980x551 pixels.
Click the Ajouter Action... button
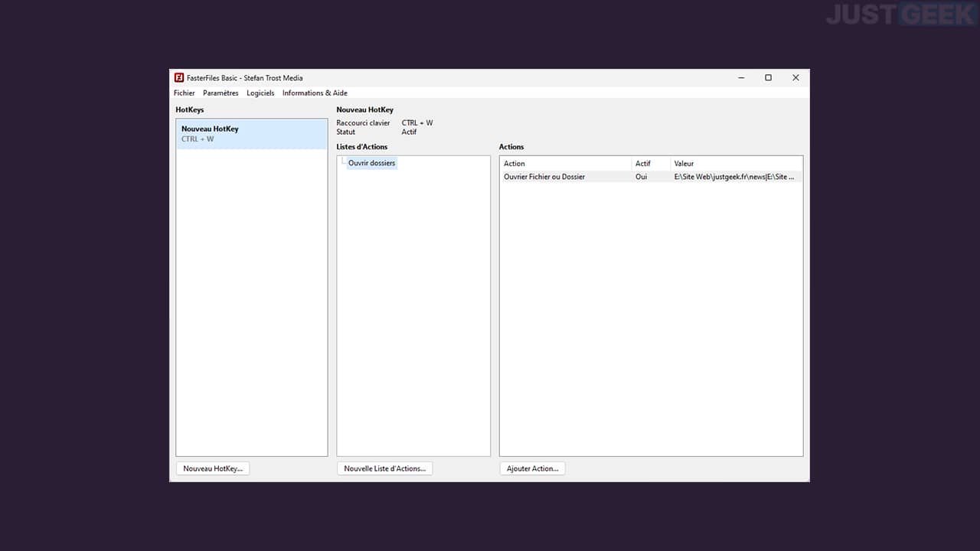click(x=532, y=468)
